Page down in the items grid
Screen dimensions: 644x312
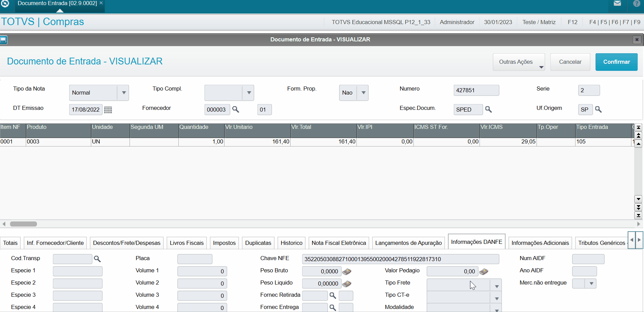[x=638, y=207]
